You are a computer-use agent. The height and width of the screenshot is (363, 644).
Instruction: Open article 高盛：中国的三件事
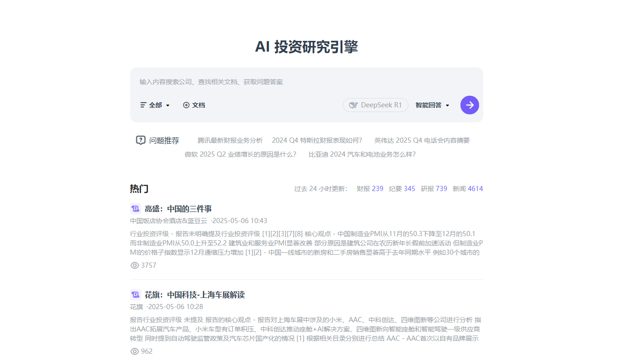tap(178, 209)
